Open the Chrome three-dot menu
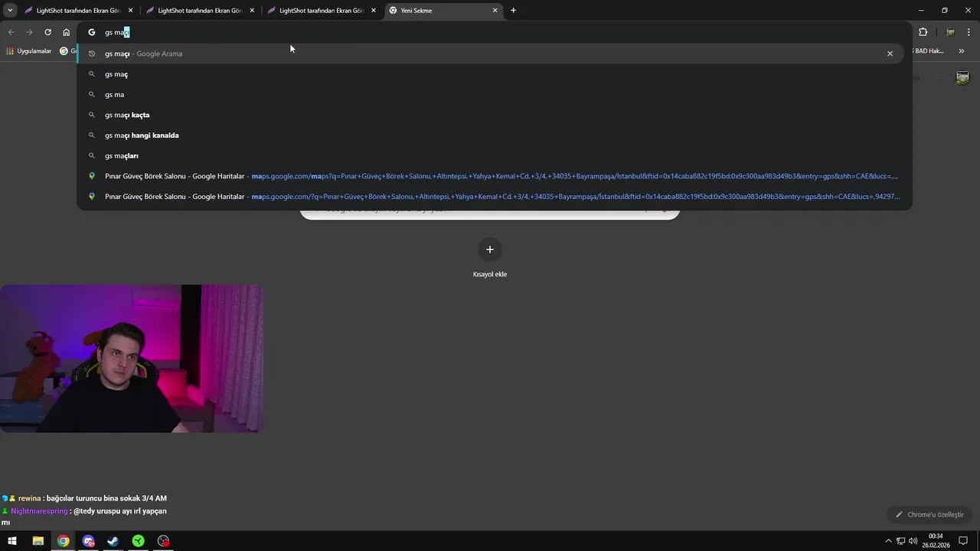The width and height of the screenshot is (980, 551). tap(969, 32)
